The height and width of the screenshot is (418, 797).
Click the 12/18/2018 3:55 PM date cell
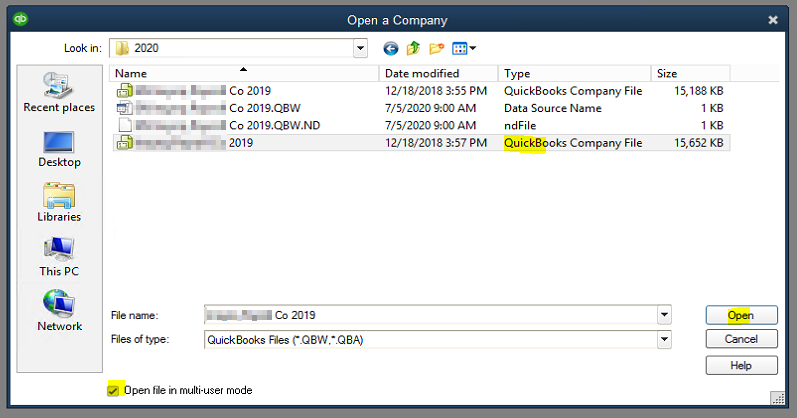click(436, 91)
